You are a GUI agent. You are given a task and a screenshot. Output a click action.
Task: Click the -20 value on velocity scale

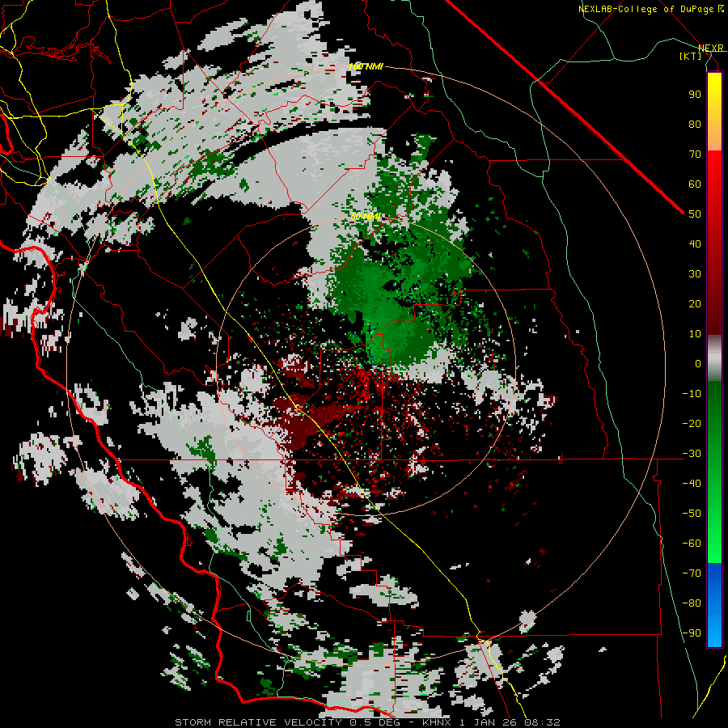click(692, 423)
